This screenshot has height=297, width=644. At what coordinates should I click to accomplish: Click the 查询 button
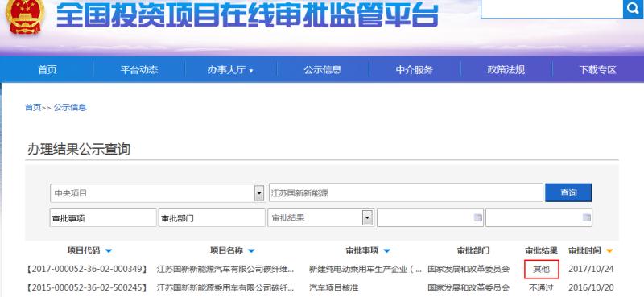(568, 192)
